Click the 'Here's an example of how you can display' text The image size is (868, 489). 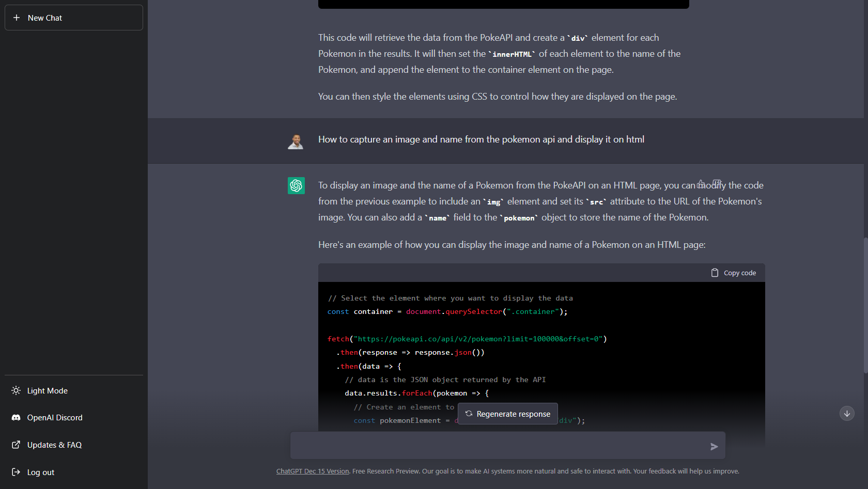(512, 245)
